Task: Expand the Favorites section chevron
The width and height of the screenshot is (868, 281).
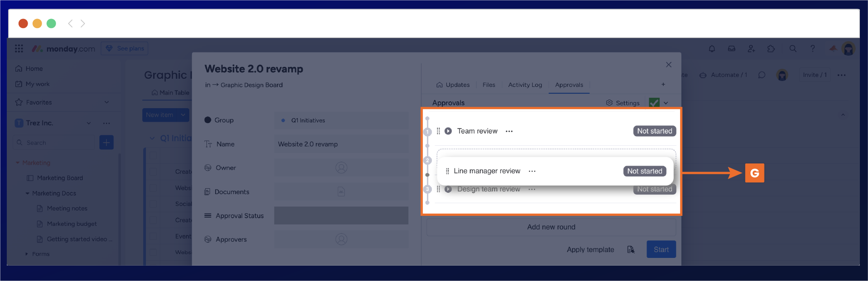Action: (107, 102)
